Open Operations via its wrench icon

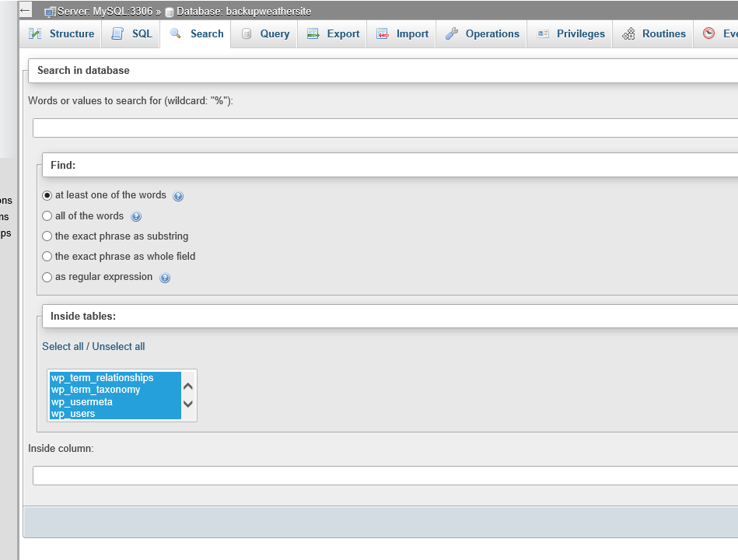pos(451,33)
